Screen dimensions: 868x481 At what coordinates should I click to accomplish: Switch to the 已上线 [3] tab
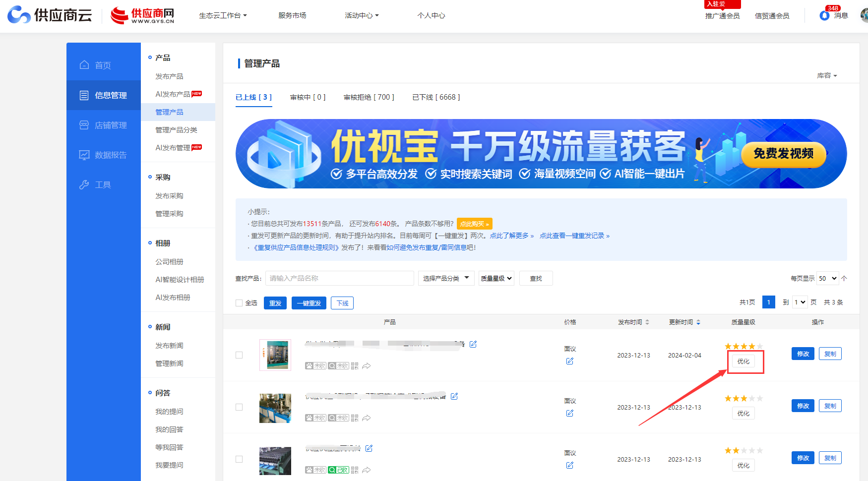(253, 97)
